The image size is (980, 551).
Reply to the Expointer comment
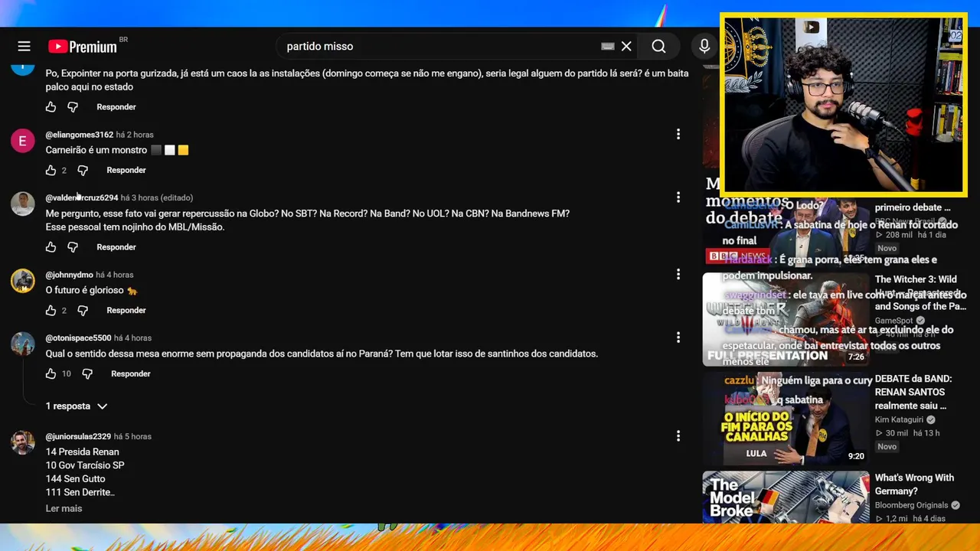point(116,107)
